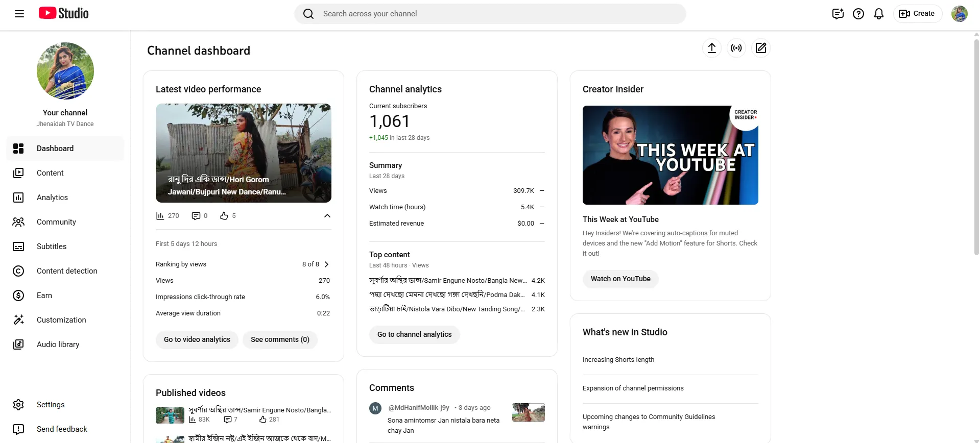Open Content in the sidebar
Image resolution: width=980 pixels, height=443 pixels.
[x=65, y=173]
